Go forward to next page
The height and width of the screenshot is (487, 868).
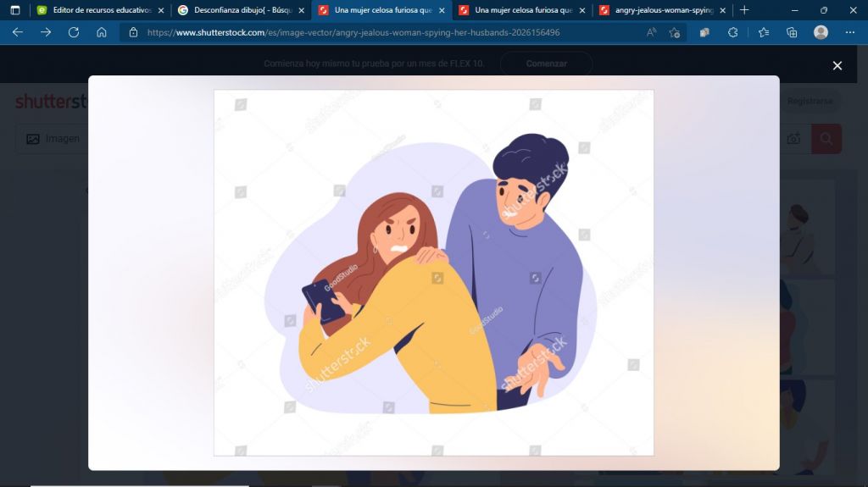pyautogui.click(x=46, y=33)
